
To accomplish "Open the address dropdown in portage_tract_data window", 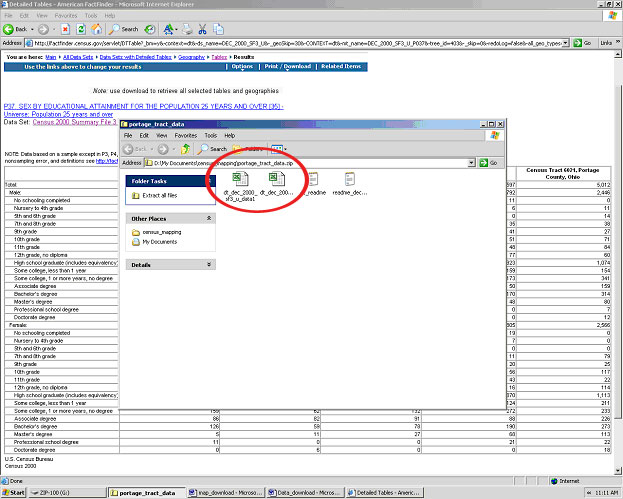I will pos(471,163).
